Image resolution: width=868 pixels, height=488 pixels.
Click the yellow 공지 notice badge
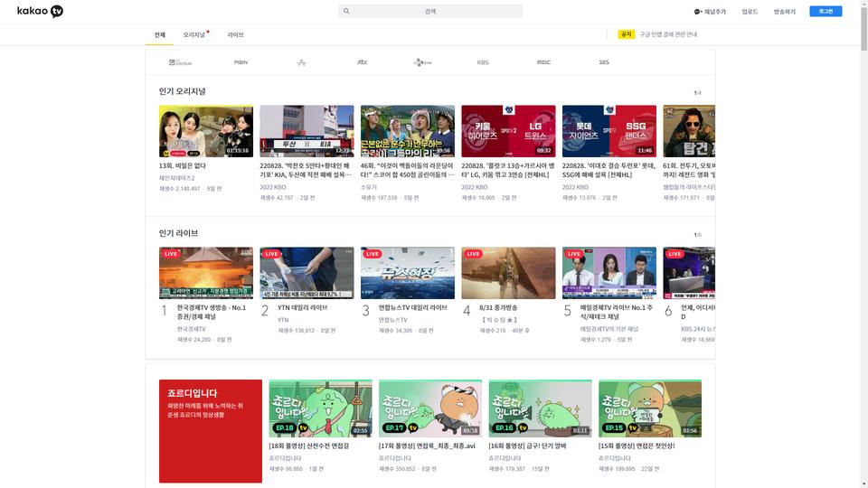626,34
